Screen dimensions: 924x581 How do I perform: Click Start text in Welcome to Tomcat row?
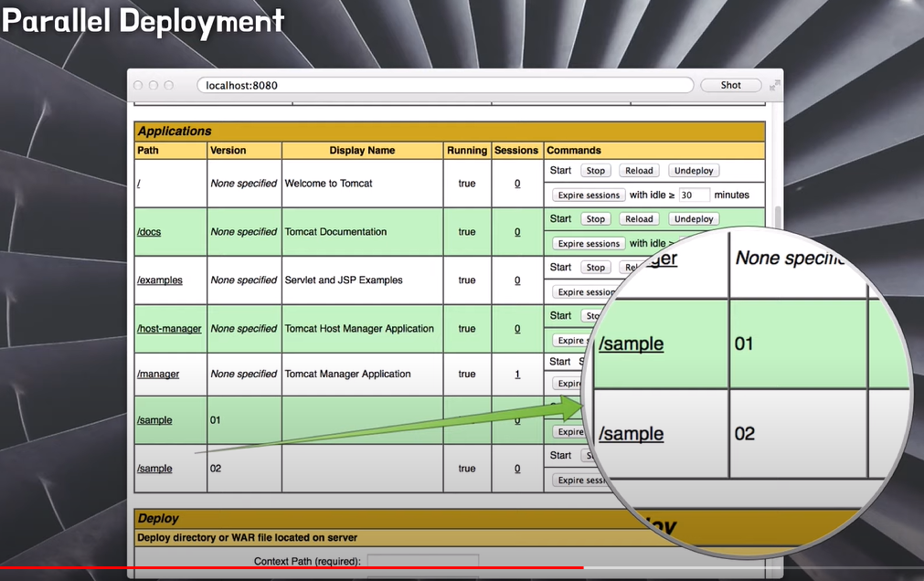[560, 170]
